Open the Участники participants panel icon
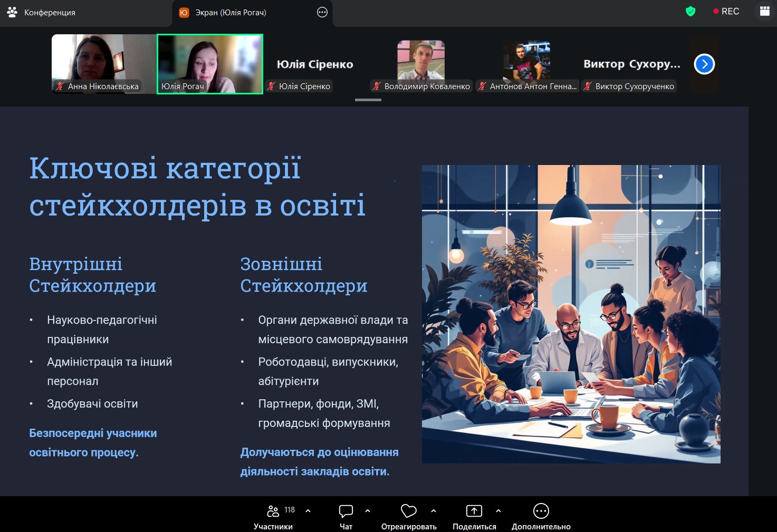Screen dimensions: 777x532 [273, 511]
